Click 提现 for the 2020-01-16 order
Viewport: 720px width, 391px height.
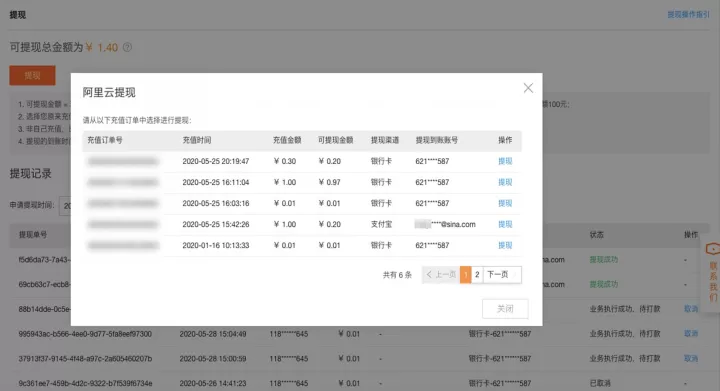505,246
